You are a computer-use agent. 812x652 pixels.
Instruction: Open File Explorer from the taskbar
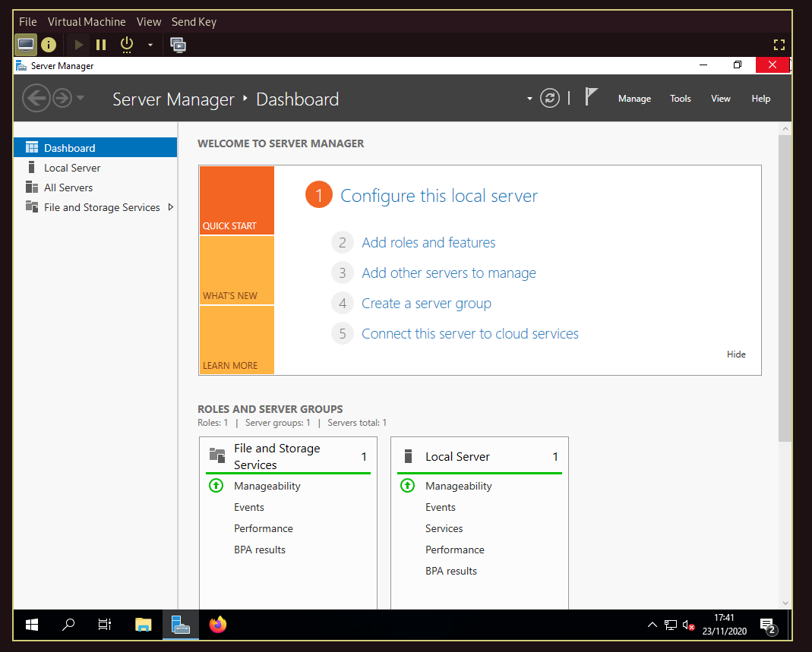[144, 625]
